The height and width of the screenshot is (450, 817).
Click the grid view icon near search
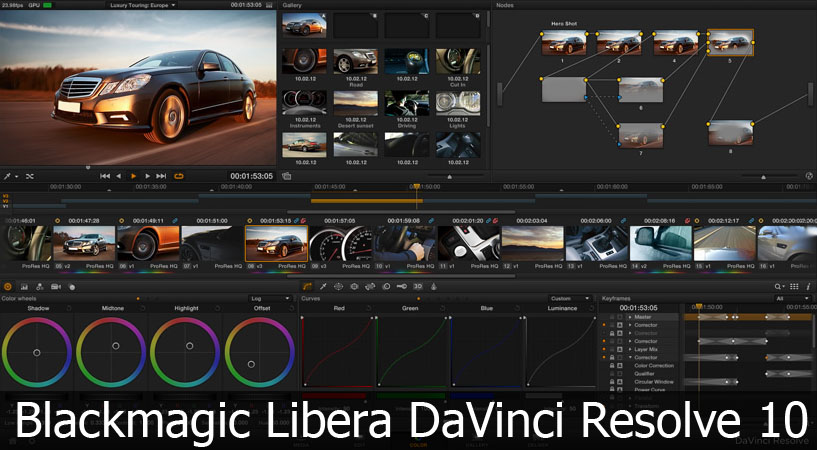coord(794,286)
